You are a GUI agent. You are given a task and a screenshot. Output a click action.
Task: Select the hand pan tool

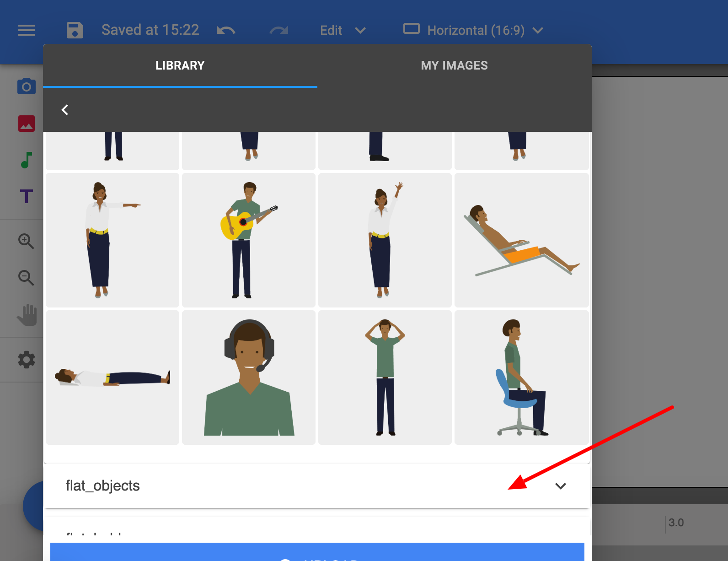point(27,315)
